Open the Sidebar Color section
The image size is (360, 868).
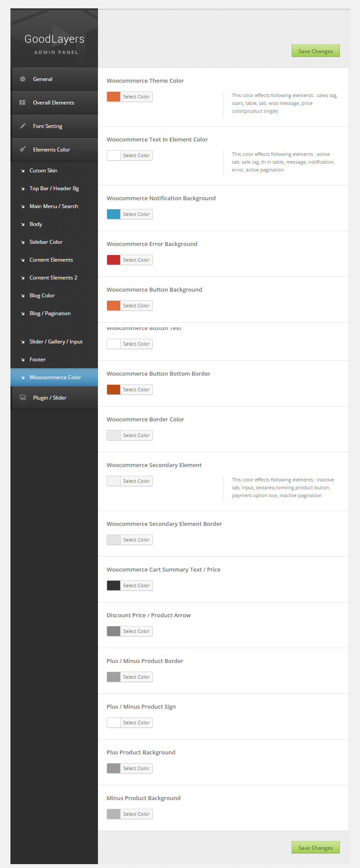pyautogui.click(x=54, y=242)
